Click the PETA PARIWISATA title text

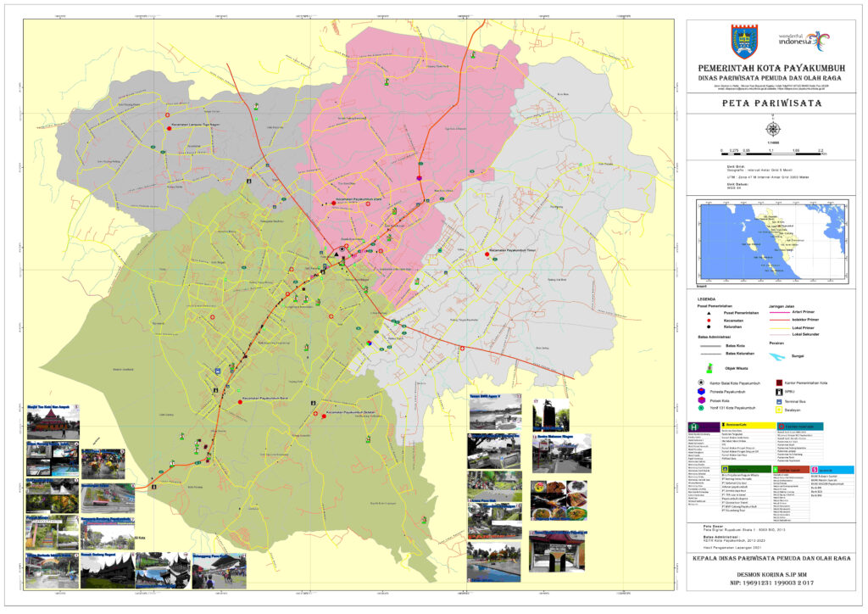point(771,103)
